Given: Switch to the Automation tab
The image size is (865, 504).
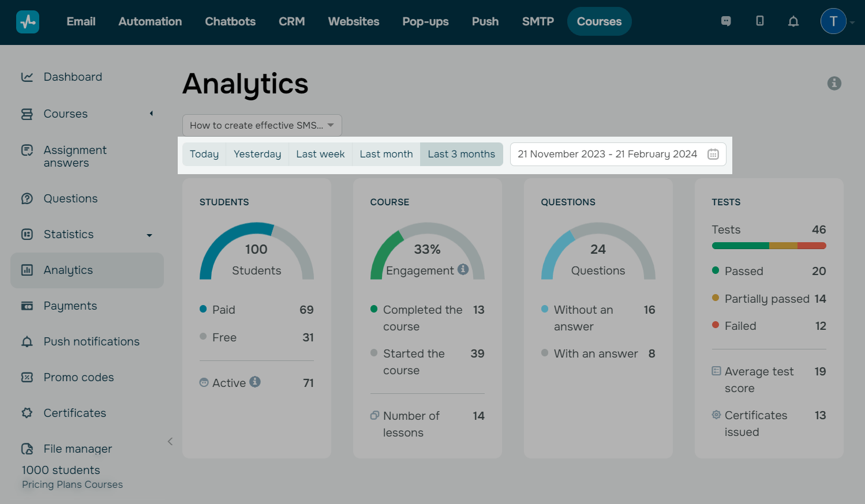Looking at the screenshot, I should [150, 21].
